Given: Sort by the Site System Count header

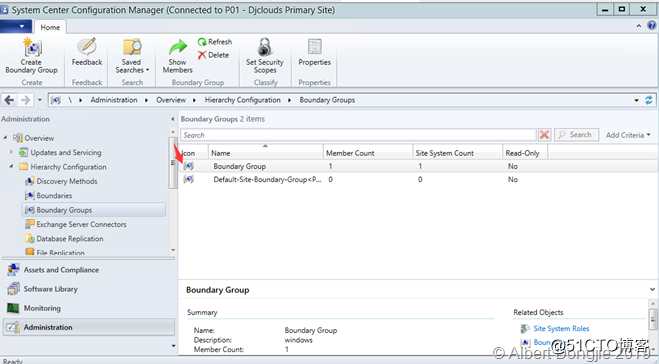Looking at the screenshot, I should click(458, 153).
